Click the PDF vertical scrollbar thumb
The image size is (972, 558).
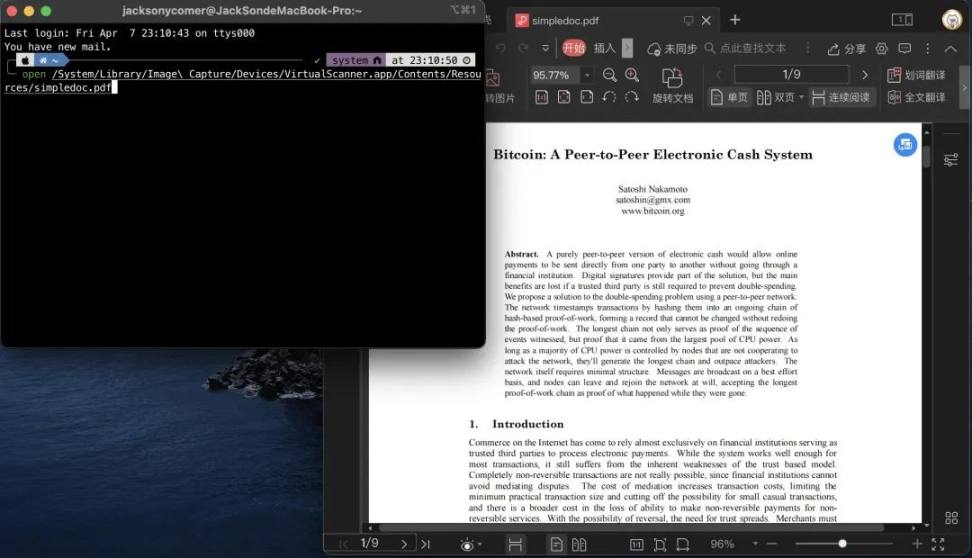click(x=926, y=156)
